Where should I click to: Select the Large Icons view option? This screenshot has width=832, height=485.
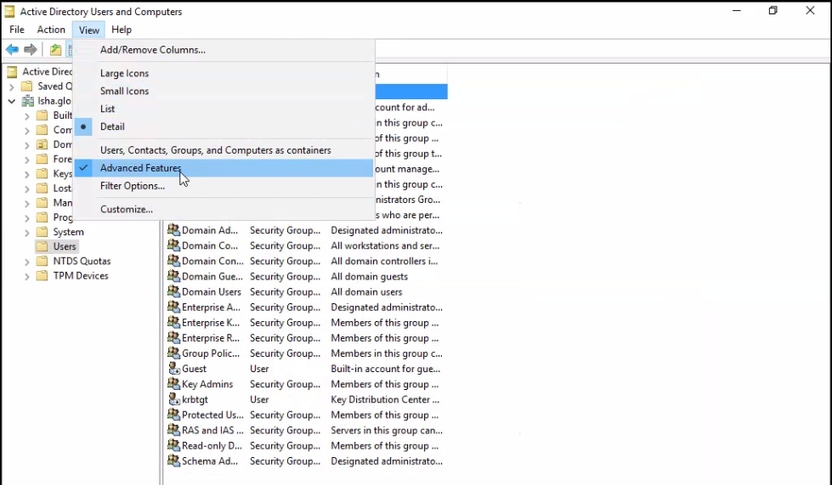click(223, 73)
